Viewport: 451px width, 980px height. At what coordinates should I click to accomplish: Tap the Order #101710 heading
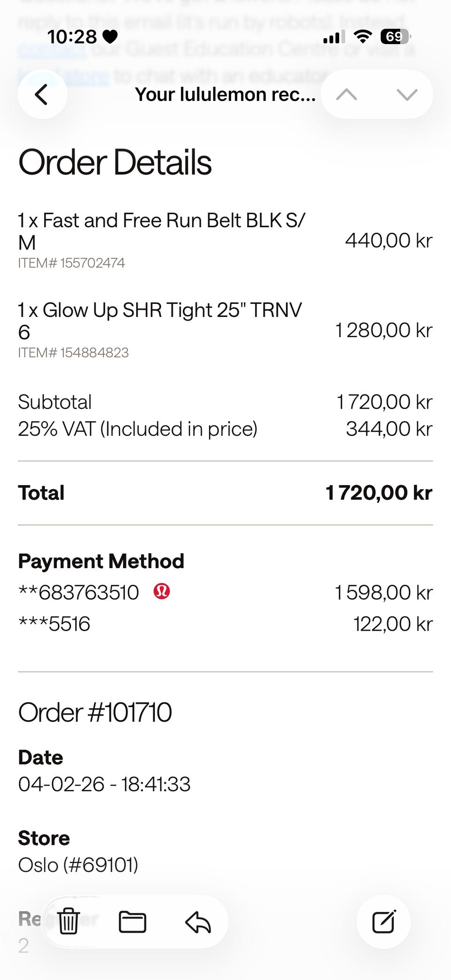95,712
